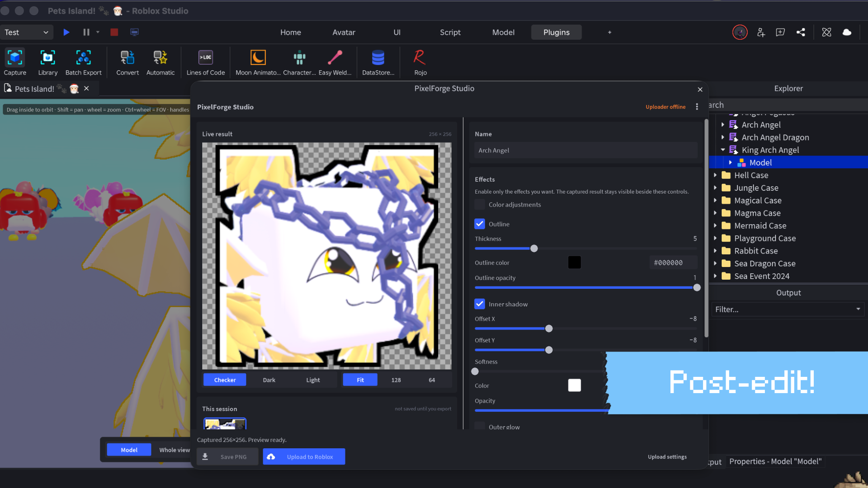Open the Library plugin
Viewport: 868px width, 488px height.
point(47,62)
